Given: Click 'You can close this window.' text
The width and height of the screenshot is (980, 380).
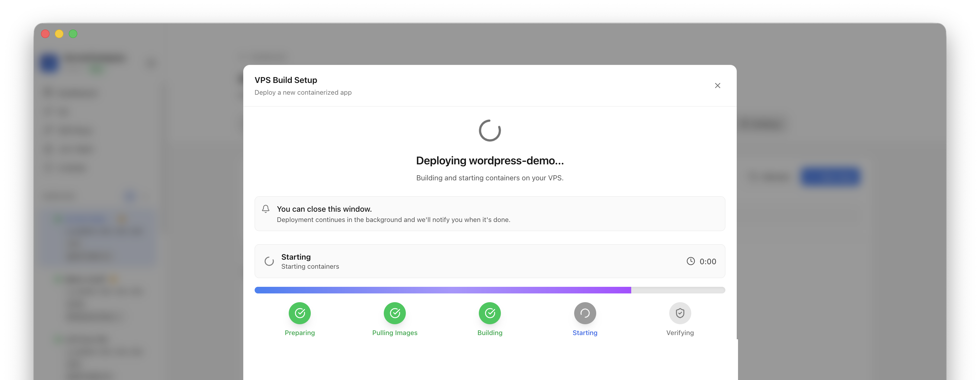Looking at the screenshot, I should (x=324, y=209).
